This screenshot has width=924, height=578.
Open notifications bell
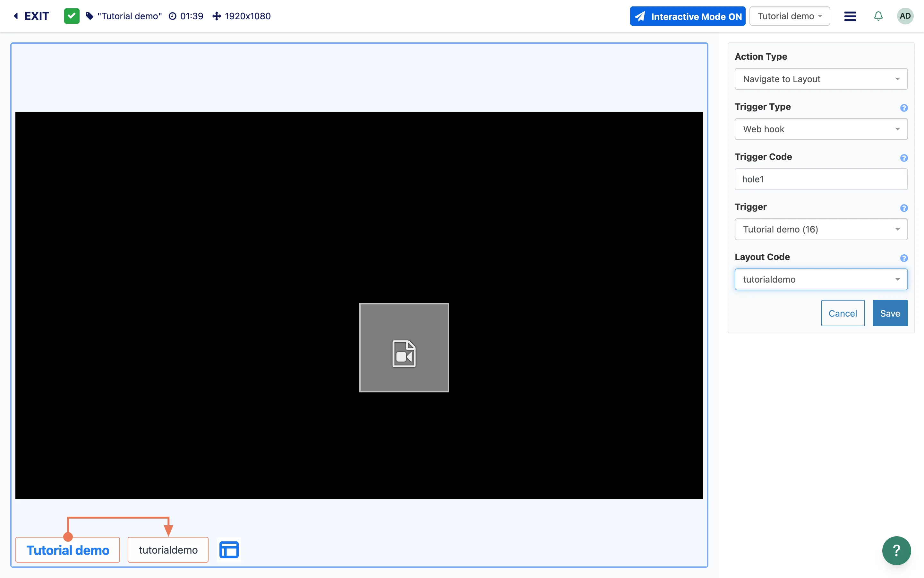(x=878, y=16)
